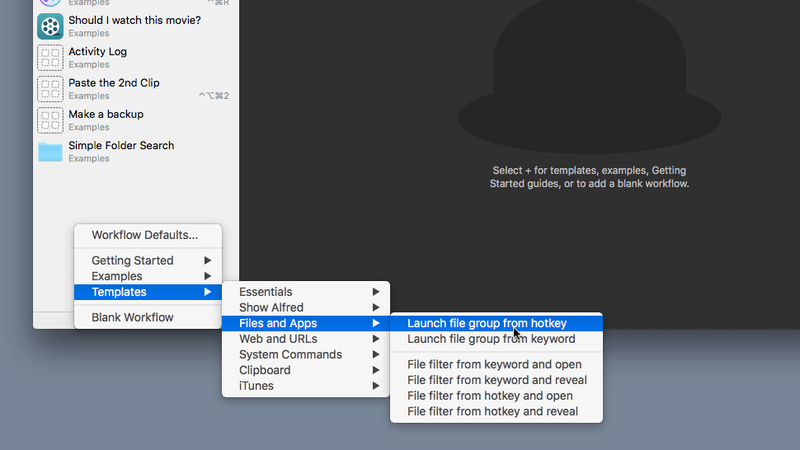Click the Activity Log workflow placeholder icon
The height and width of the screenshot is (450, 800).
coord(50,58)
